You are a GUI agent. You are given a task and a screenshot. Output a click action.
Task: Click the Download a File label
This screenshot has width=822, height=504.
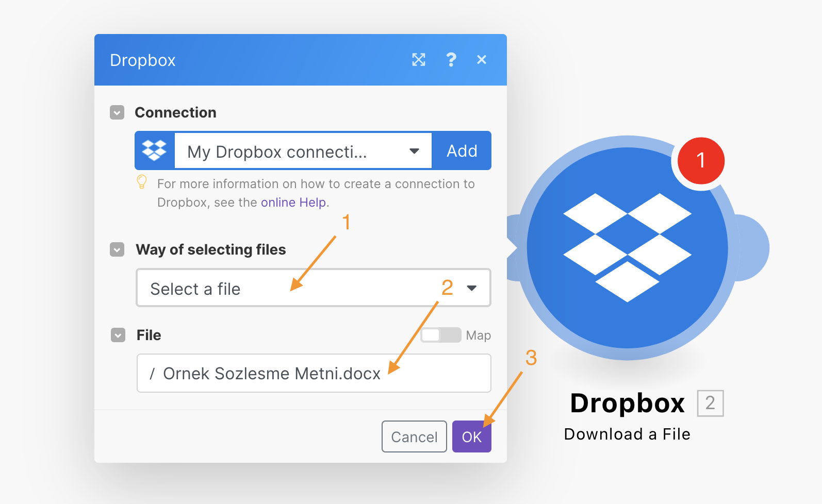pyautogui.click(x=627, y=434)
